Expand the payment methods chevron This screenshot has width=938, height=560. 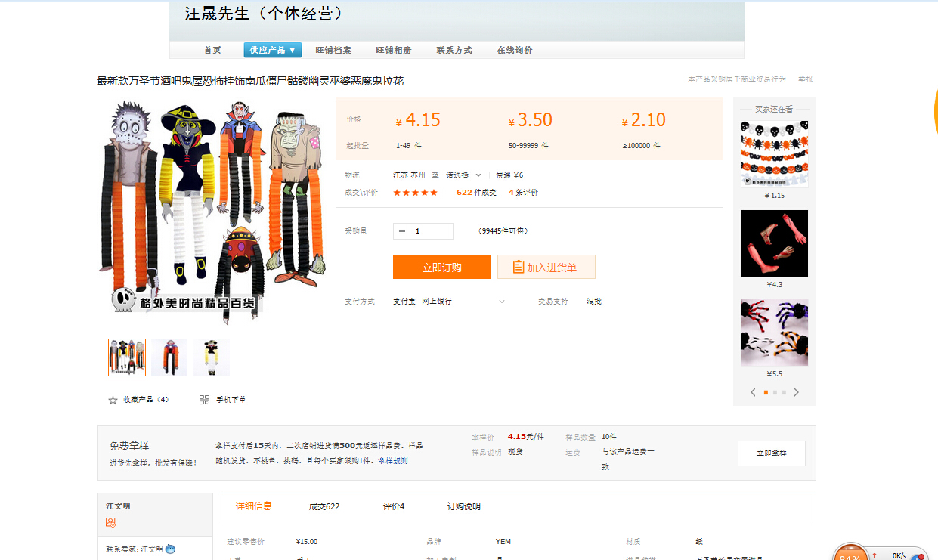pyautogui.click(x=502, y=302)
